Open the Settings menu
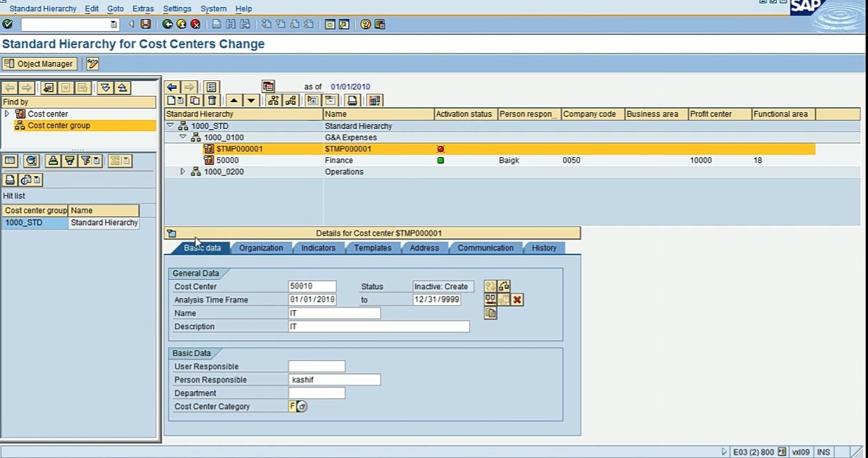Image resolution: width=868 pixels, height=458 pixels. click(177, 8)
